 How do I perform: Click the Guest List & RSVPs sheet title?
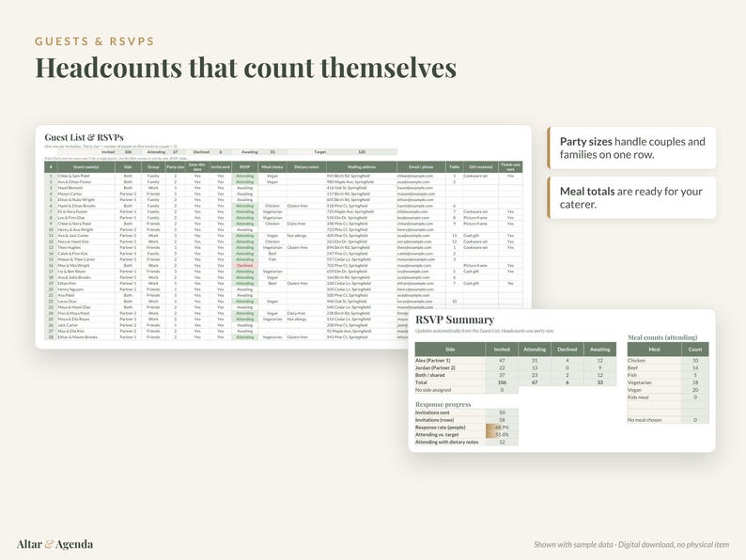(85, 137)
